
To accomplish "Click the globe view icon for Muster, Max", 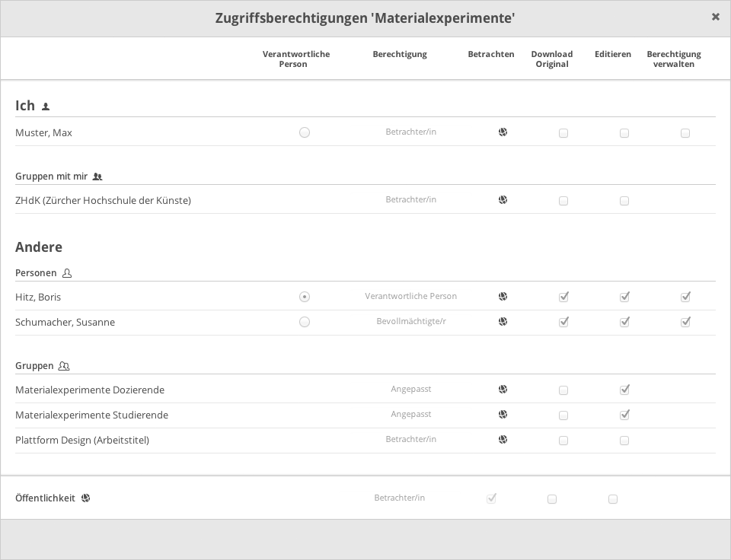I will (x=503, y=132).
